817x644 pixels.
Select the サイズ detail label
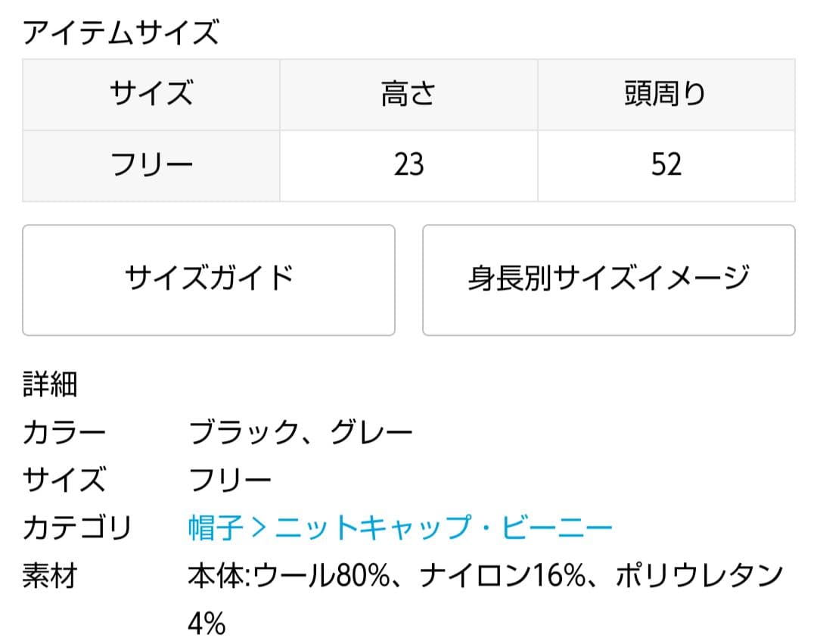pyautogui.click(x=68, y=477)
